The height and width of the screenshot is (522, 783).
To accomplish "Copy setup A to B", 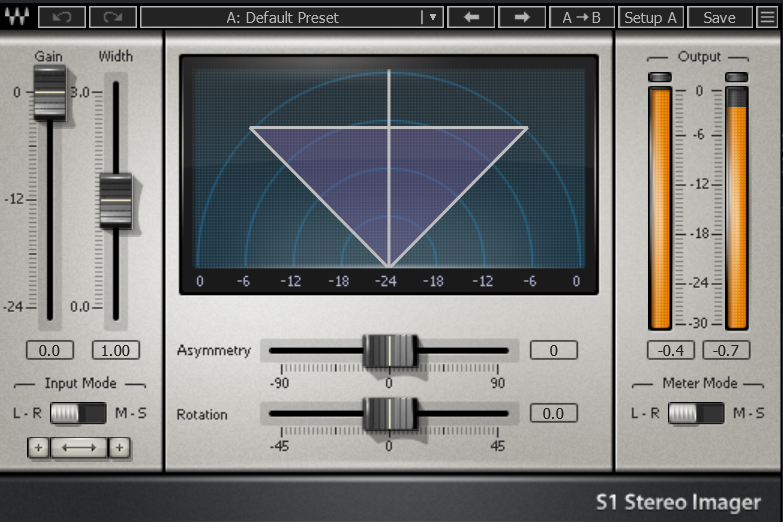I will (581, 17).
